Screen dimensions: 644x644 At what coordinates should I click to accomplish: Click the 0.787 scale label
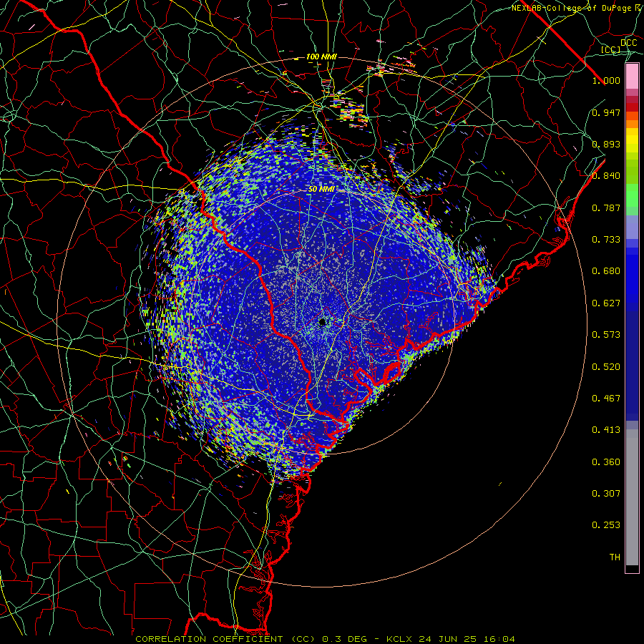click(x=606, y=208)
